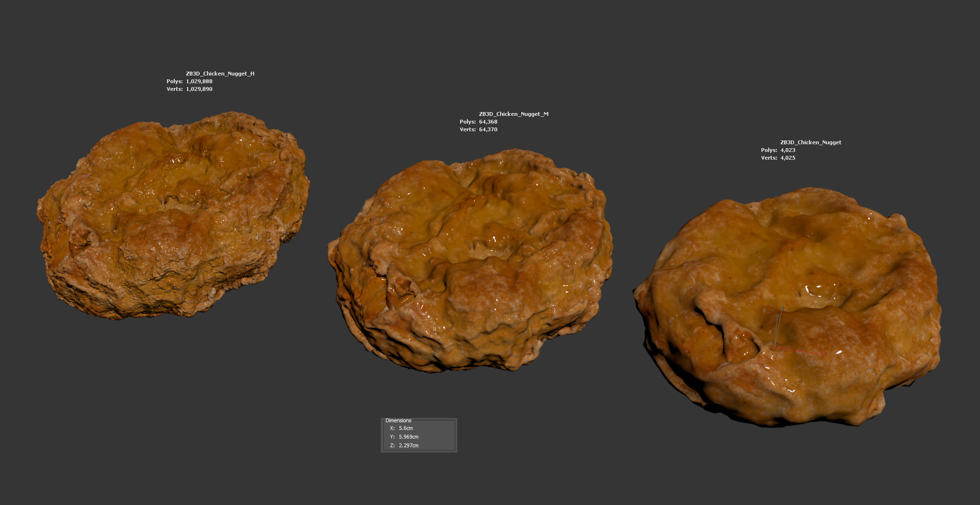The height and width of the screenshot is (505, 980).
Task: Click the ZB3D_Chicken_Nugget_H name label
Action: (220, 74)
